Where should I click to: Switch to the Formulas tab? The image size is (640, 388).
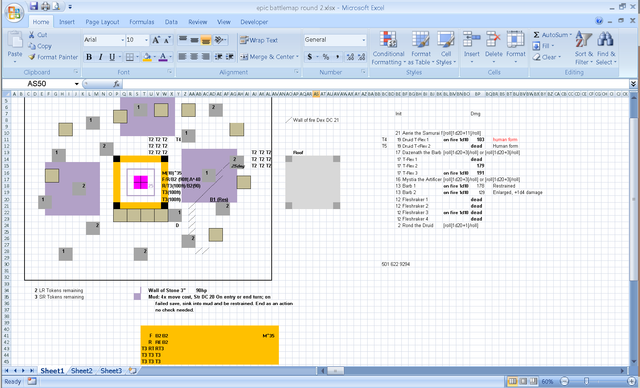[x=142, y=22]
